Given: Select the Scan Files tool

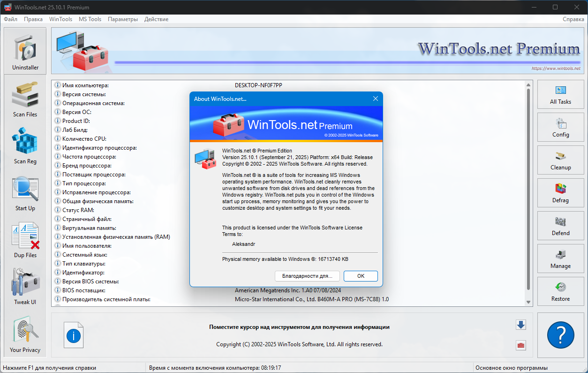Looking at the screenshot, I should pyautogui.click(x=25, y=99).
